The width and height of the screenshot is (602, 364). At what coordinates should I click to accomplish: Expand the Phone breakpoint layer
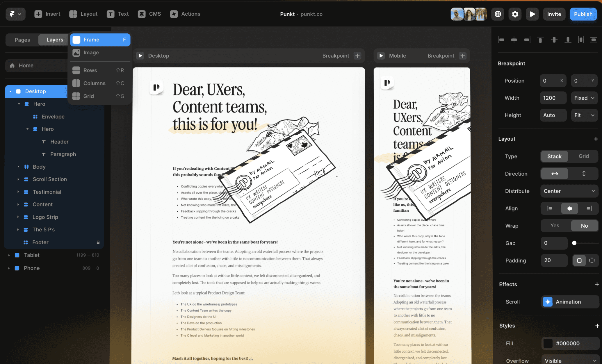coord(9,268)
